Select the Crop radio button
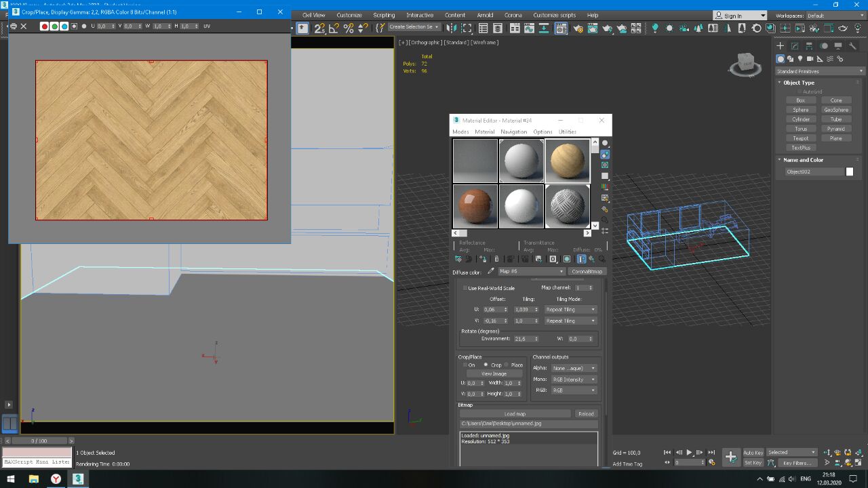868x488 pixels. (486, 365)
